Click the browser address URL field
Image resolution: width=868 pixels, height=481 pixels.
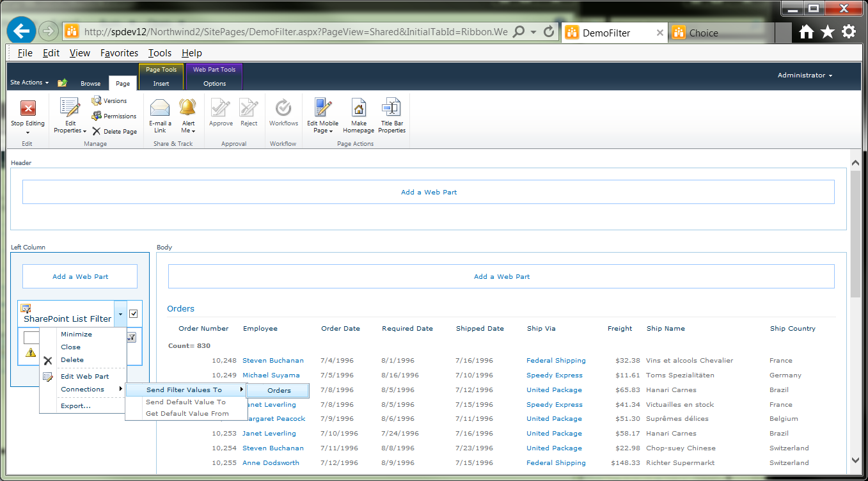(295, 31)
